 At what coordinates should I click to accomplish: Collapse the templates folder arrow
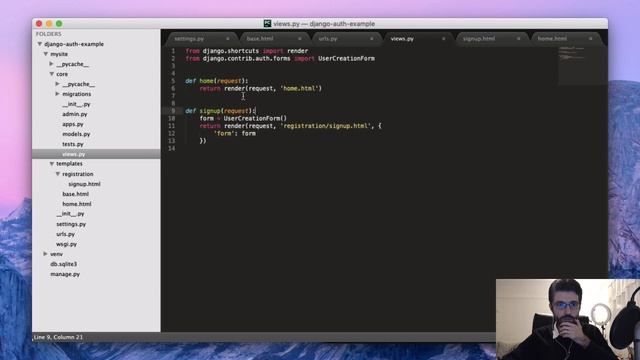[51, 164]
